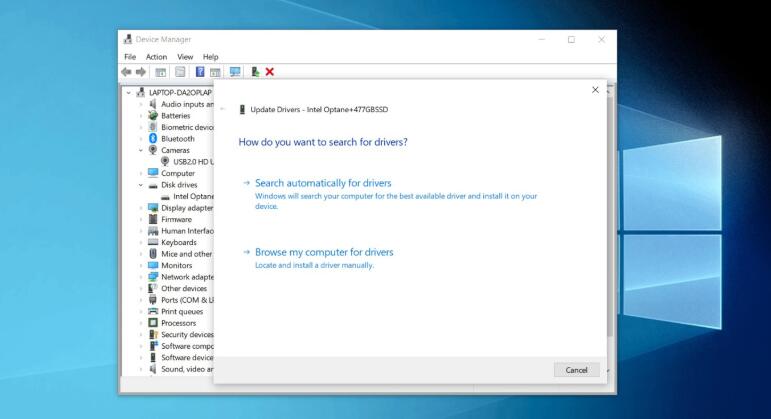This screenshot has height=419, width=771.
Task: Click the Update driver toolbar icon
Action: tap(255, 72)
